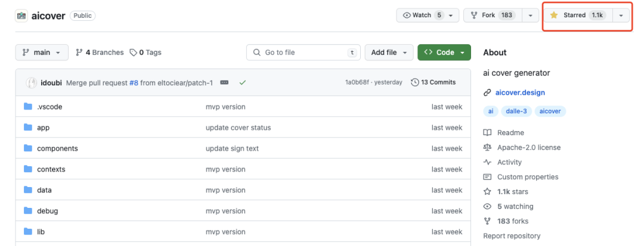Viewport: 644px width, 246px height.
Task: Click the star icon beside 1.1k stars
Action: (487, 192)
